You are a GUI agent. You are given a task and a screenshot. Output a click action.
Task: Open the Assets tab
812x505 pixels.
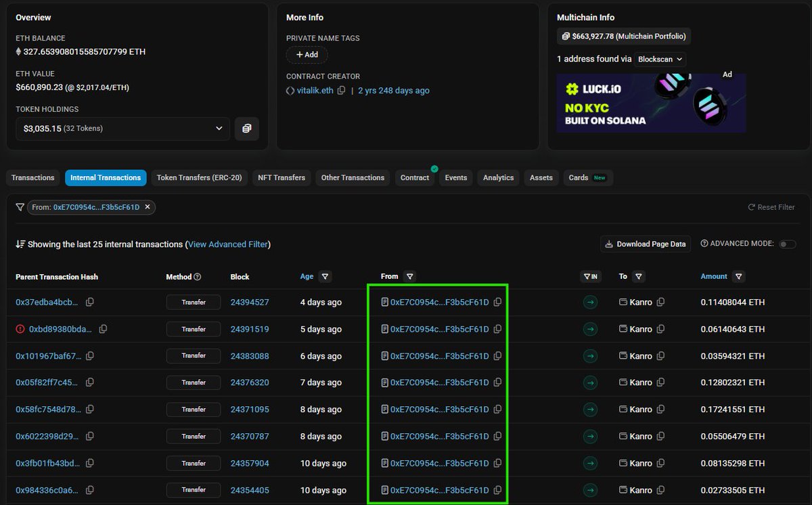pyautogui.click(x=541, y=178)
